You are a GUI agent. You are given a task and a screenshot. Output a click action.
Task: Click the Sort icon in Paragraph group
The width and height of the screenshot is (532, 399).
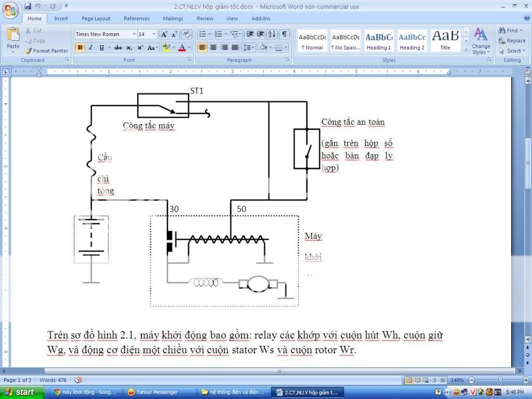point(273,34)
